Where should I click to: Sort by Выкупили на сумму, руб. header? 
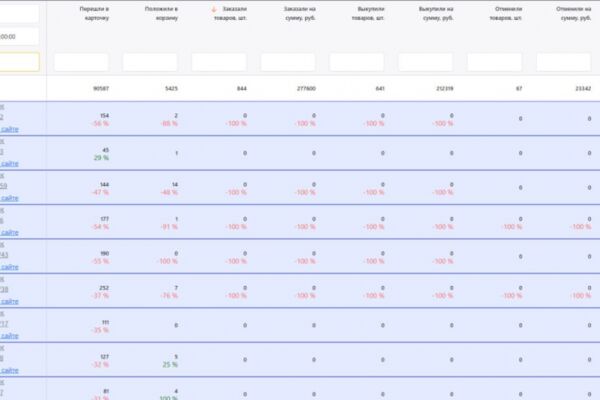(436, 13)
